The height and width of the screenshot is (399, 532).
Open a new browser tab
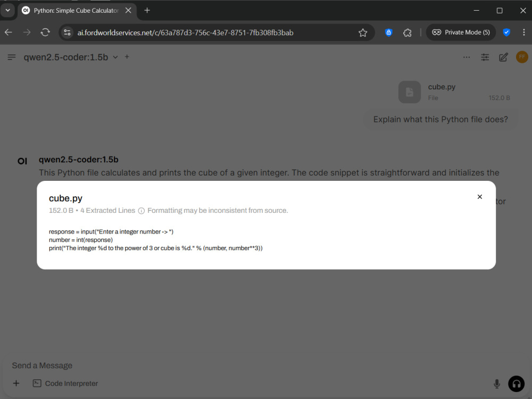pos(147,11)
